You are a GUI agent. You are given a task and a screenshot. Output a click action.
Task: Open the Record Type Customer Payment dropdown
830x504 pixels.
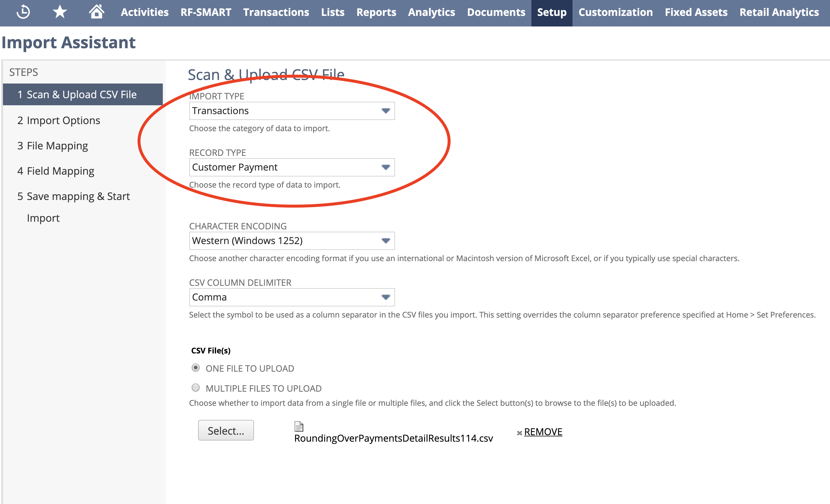pos(291,167)
